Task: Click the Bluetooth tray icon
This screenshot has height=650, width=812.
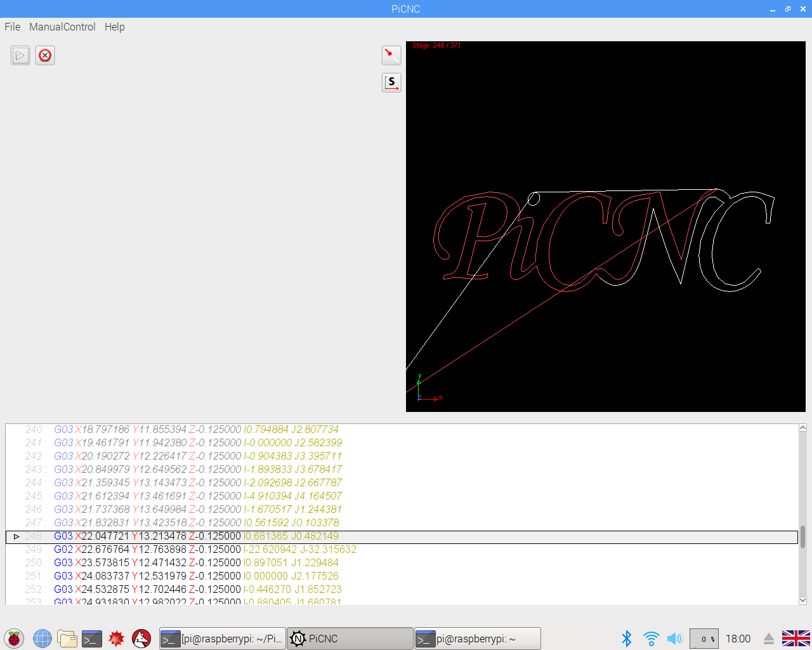Action: (627, 639)
